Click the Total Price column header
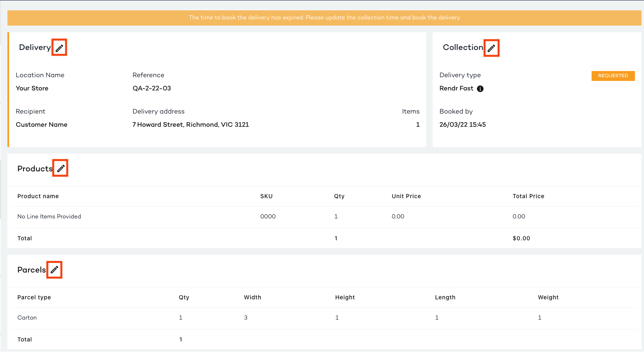This screenshot has width=644, height=353. coord(528,196)
